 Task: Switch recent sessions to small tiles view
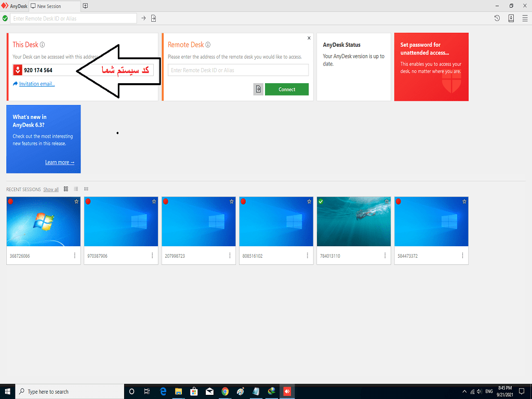(x=86, y=189)
